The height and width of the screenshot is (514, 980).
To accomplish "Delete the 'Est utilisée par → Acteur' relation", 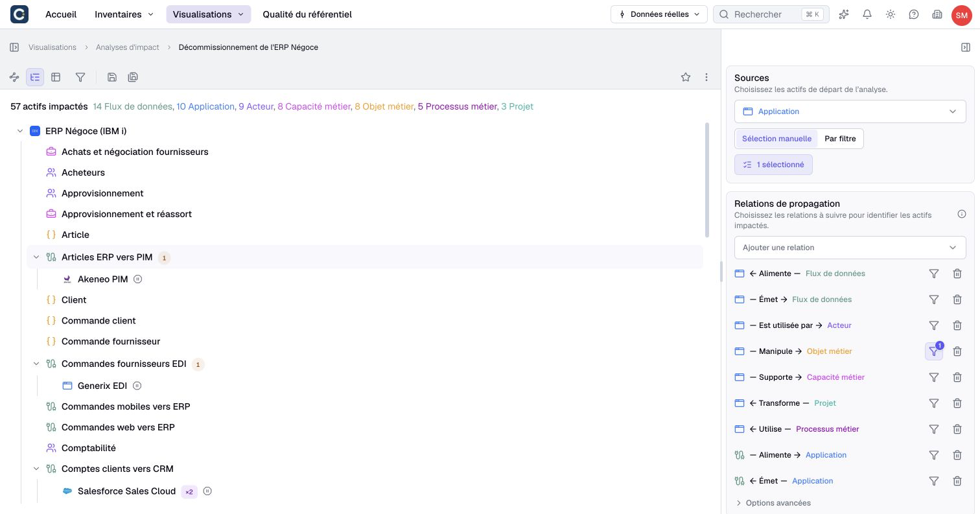I will click(957, 325).
